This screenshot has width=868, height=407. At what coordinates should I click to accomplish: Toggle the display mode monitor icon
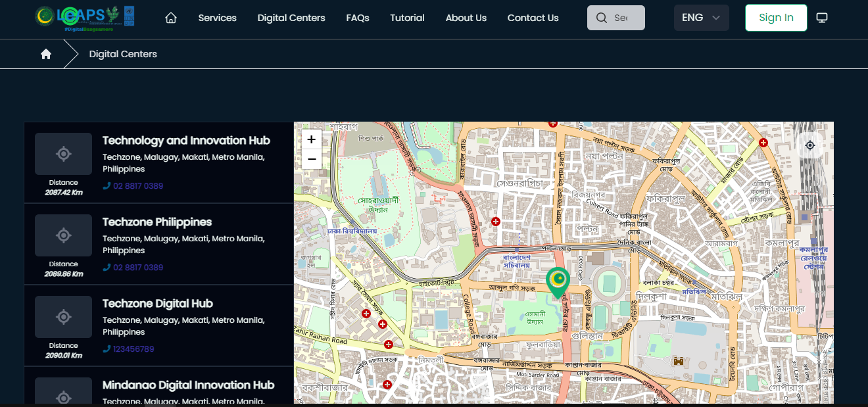click(821, 18)
